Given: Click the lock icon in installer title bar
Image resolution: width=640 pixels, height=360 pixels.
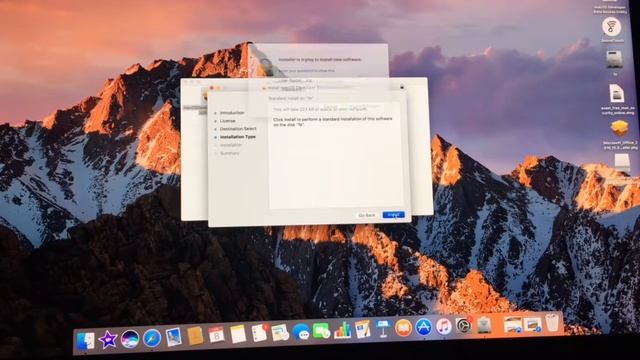Looking at the screenshot, I should tap(402, 87).
